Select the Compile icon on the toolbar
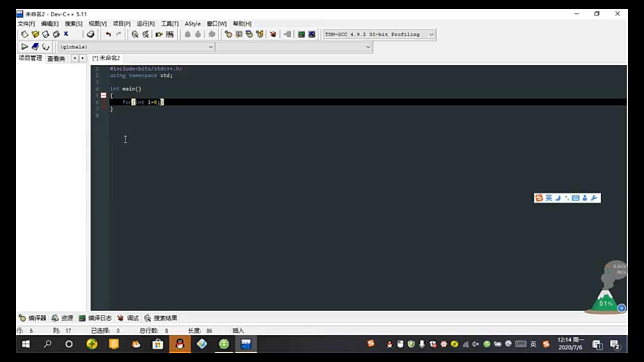644x362 pixels. tap(228, 34)
